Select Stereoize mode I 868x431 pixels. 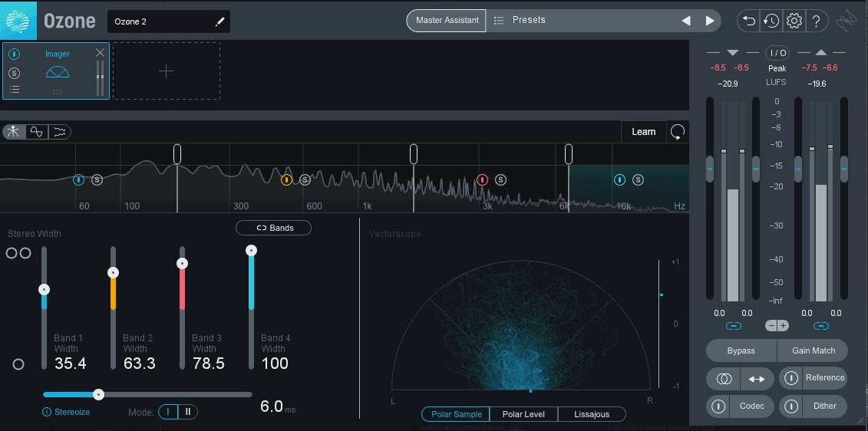click(x=168, y=412)
